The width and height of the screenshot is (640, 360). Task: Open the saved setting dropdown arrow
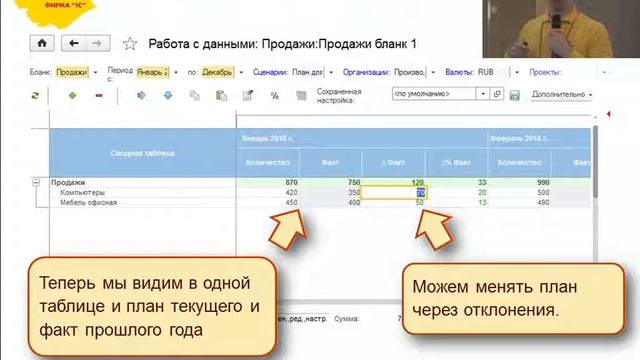(483, 94)
